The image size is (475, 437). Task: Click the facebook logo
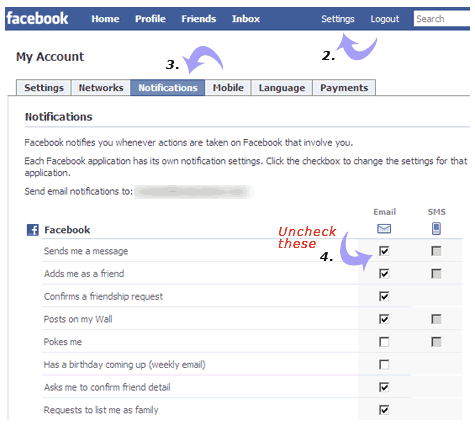pyautogui.click(x=37, y=18)
